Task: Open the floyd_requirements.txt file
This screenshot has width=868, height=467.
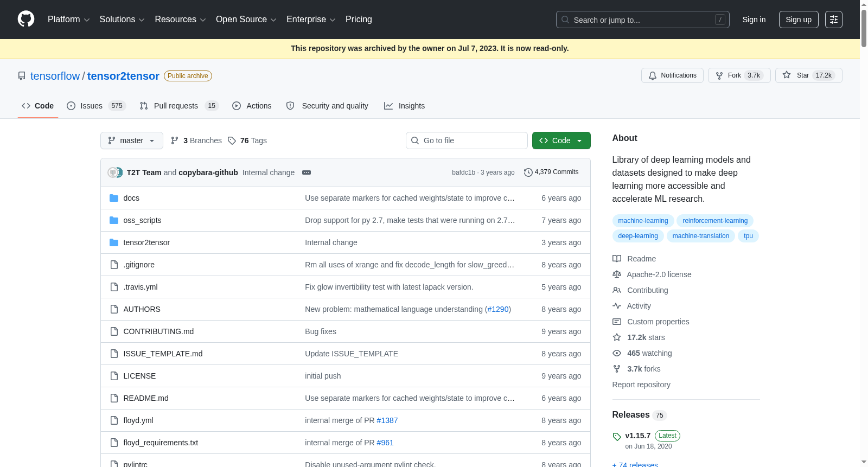Action: point(161,443)
